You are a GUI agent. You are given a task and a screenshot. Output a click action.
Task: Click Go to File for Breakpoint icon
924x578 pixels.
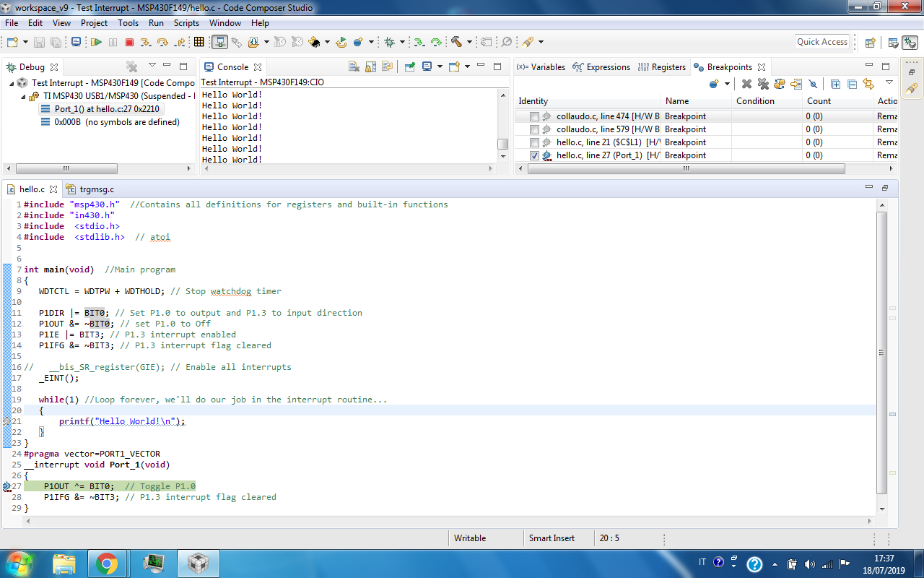tap(796, 84)
